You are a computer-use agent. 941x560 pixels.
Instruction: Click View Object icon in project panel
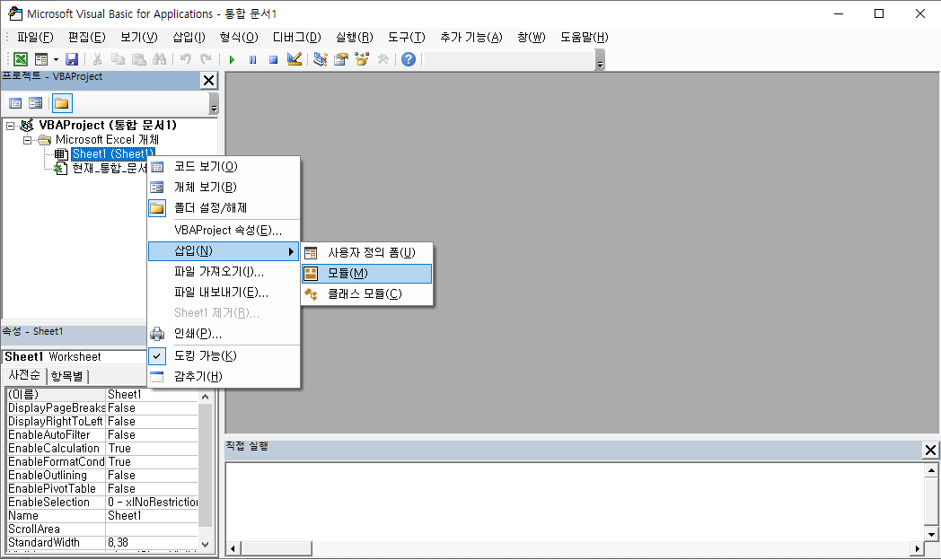[x=35, y=104]
